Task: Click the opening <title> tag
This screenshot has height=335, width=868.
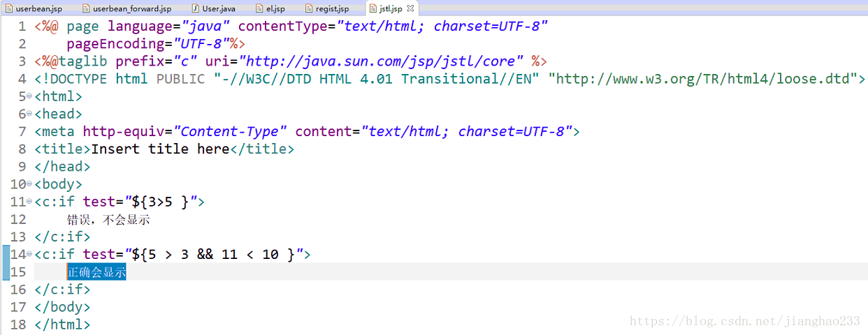Action: 63,149
